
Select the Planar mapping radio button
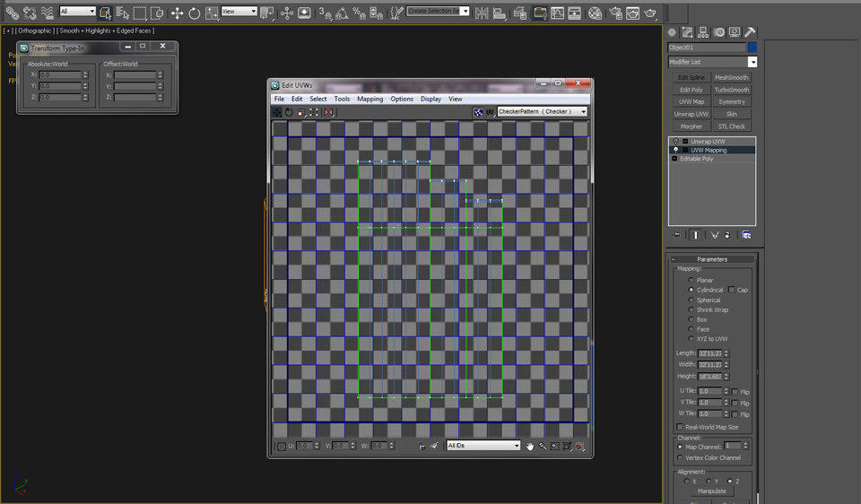tap(691, 281)
